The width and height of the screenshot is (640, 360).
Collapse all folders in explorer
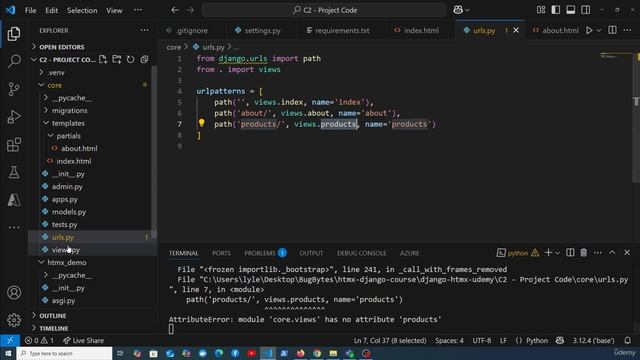(x=144, y=60)
